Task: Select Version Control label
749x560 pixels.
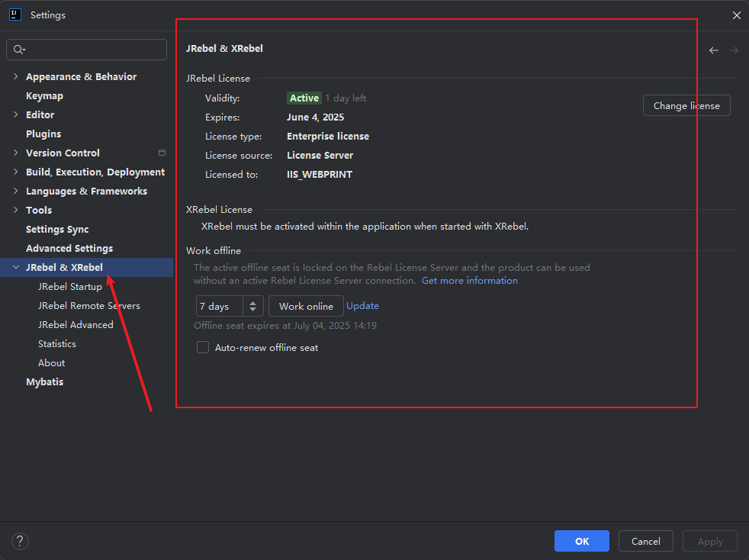Action: (x=63, y=153)
